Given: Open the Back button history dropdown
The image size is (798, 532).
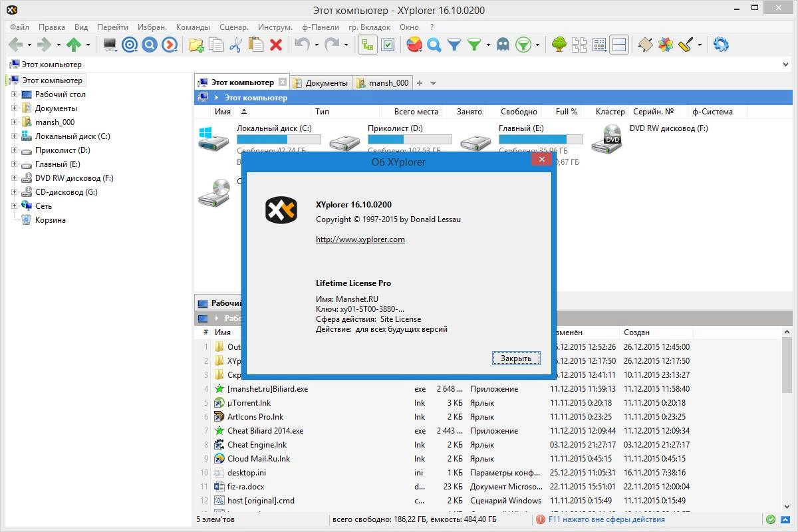Looking at the screenshot, I should click(x=29, y=45).
